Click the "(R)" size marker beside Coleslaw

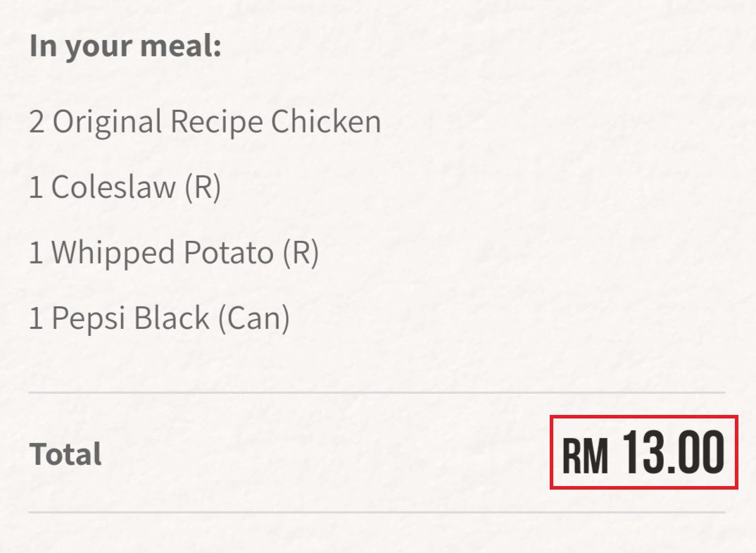coord(203,187)
